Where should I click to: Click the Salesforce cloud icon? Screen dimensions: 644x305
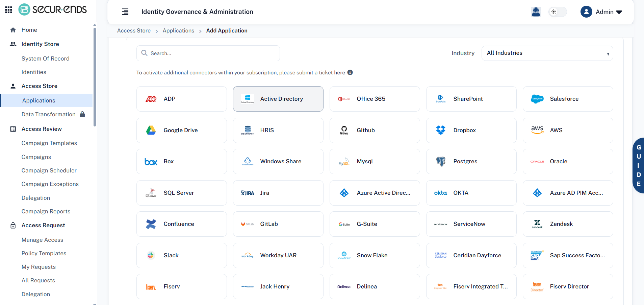pos(537,99)
